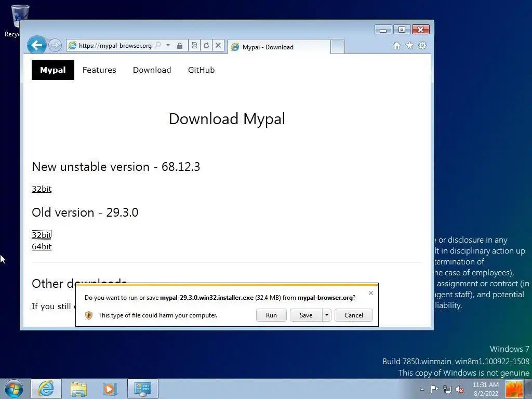This screenshot has height=399, width=532.
Task: Open the Tools gear menu
Action: click(422, 46)
